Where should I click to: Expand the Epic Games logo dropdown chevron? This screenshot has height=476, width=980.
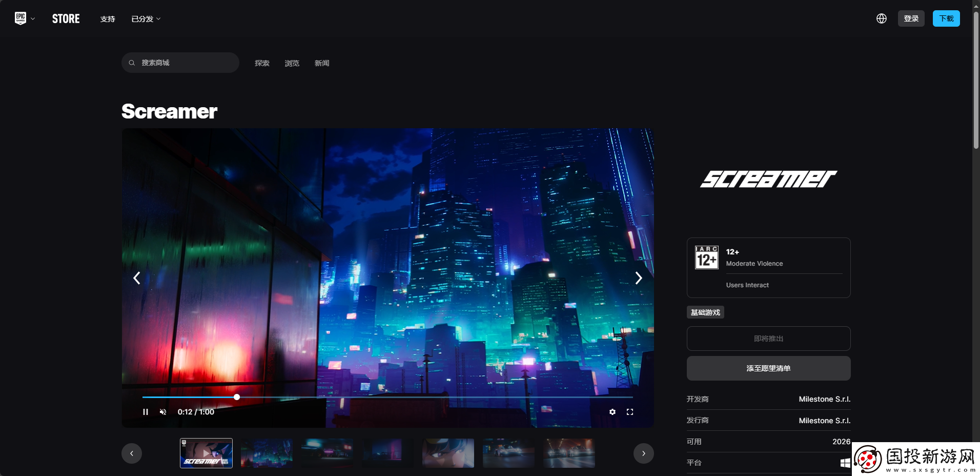pos(33,19)
